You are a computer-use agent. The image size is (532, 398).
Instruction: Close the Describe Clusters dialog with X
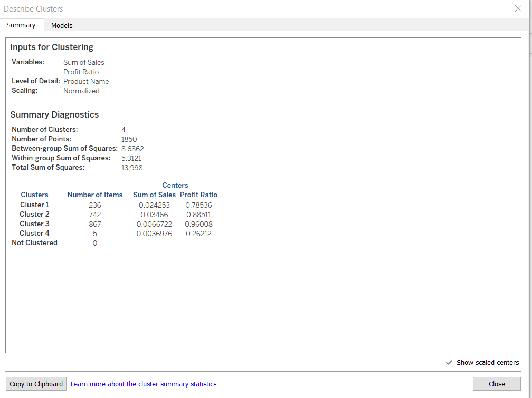click(x=518, y=9)
